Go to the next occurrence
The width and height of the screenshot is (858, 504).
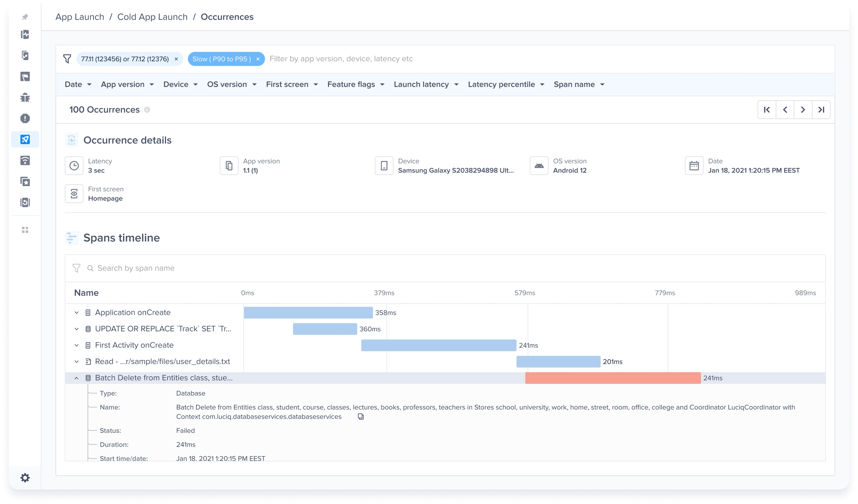click(803, 109)
